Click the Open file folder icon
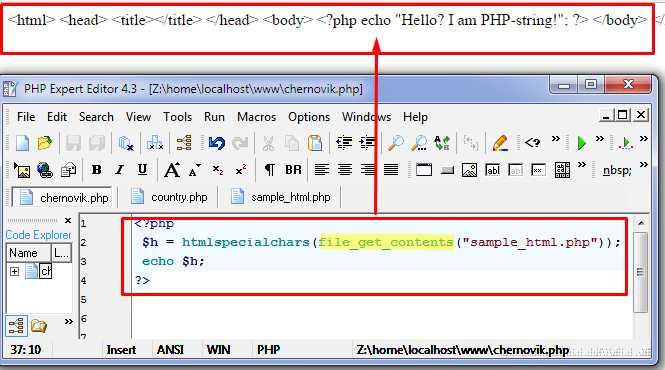 point(45,143)
